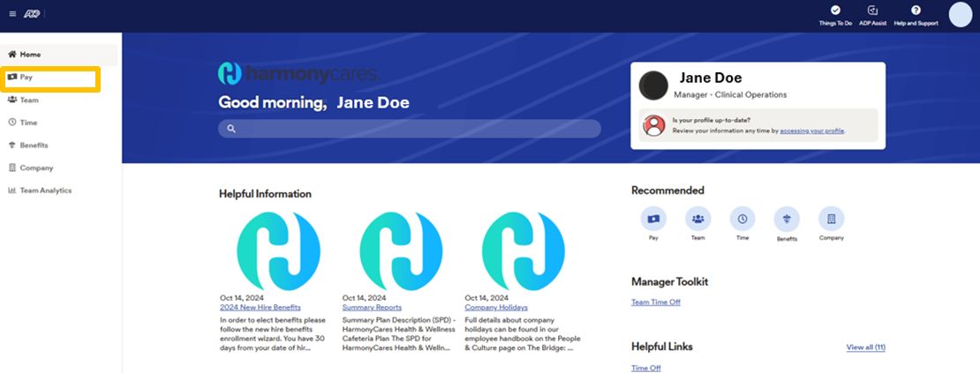Click the Recommended Time icon

(x=743, y=219)
